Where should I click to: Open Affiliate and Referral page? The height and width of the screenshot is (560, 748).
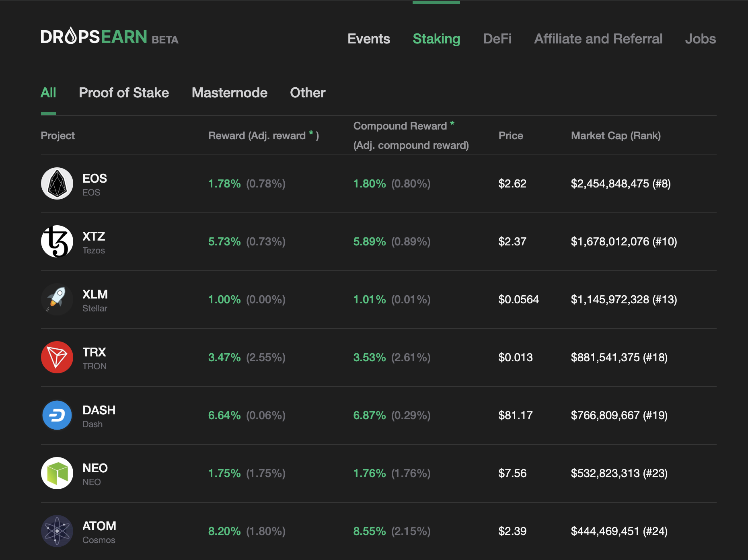(598, 39)
